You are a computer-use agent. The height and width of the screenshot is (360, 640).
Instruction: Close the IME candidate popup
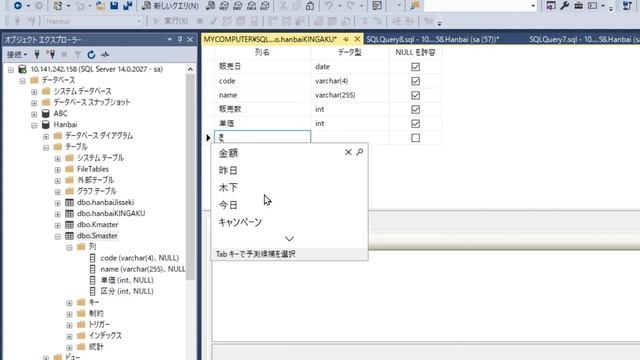[x=348, y=152]
